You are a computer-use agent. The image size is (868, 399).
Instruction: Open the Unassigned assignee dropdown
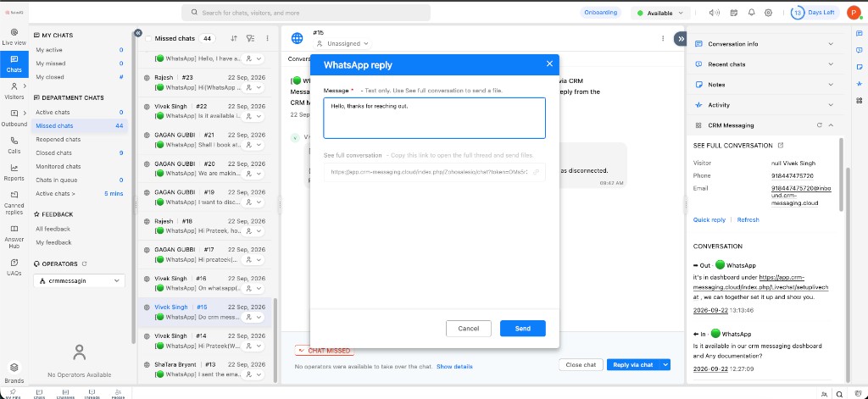[x=342, y=43]
